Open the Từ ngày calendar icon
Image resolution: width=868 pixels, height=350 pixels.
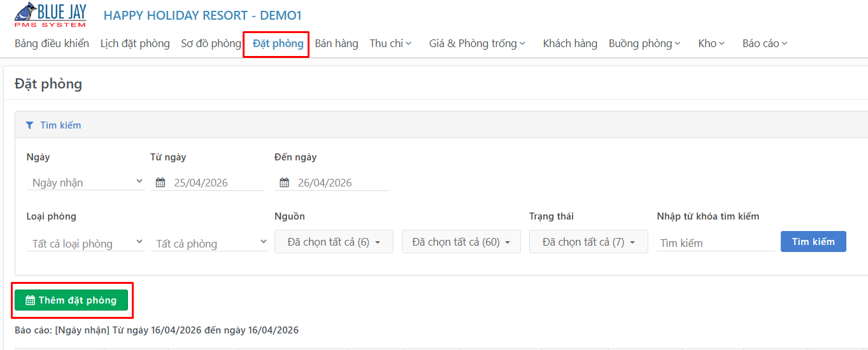[160, 183]
